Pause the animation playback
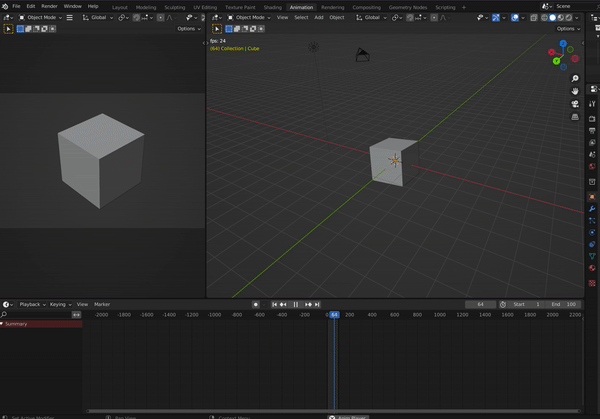The width and height of the screenshot is (600, 419). click(x=296, y=304)
